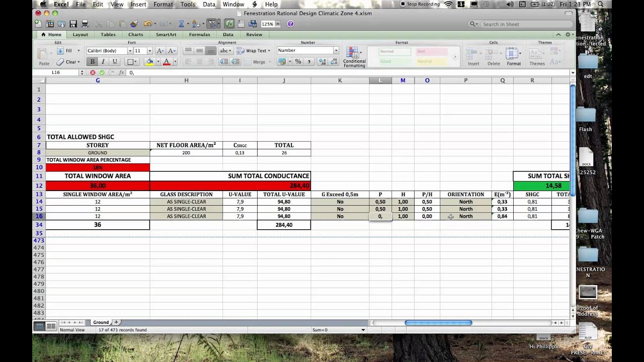Open the Charts ribbon tab
The width and height of the screenshot is (644, 362).
click(x=135, y=35)
